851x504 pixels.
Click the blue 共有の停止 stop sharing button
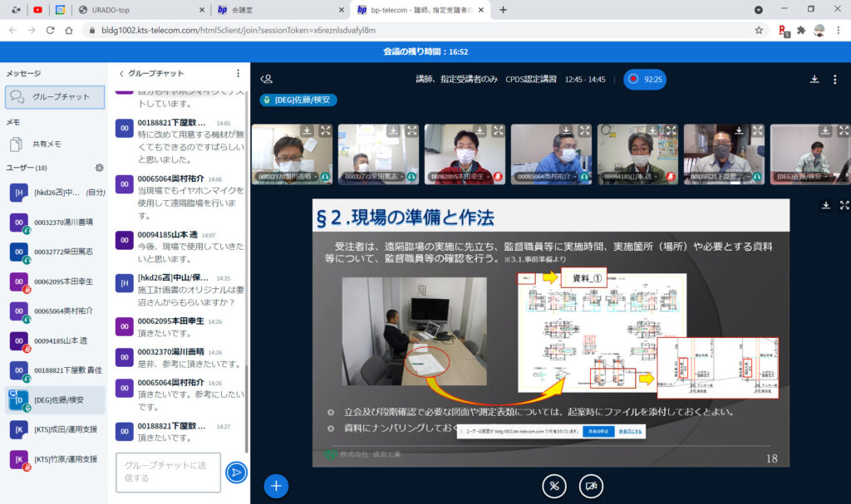coord(593,432)
